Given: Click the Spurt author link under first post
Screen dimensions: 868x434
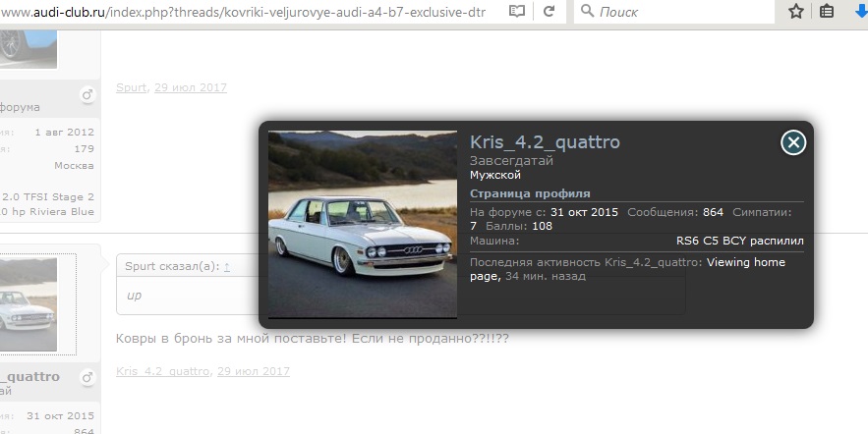Looking at the screenshot, I should pos(131,87).
